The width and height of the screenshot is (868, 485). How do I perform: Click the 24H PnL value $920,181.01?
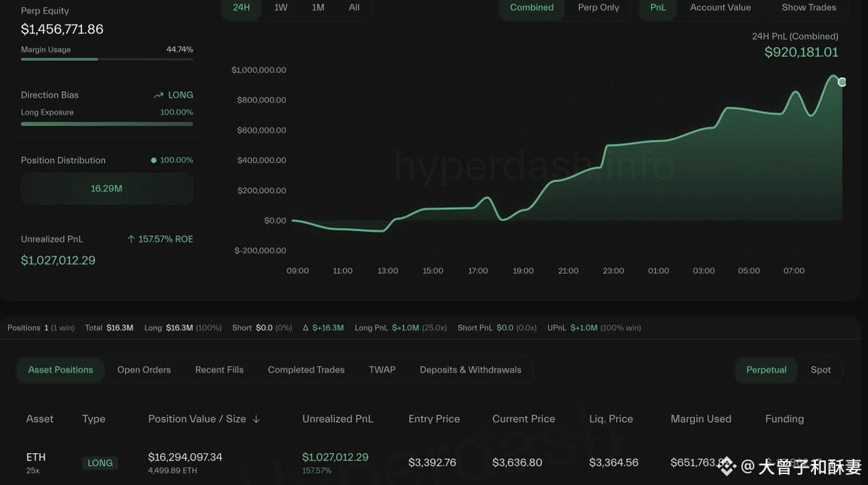pos(801,52)
